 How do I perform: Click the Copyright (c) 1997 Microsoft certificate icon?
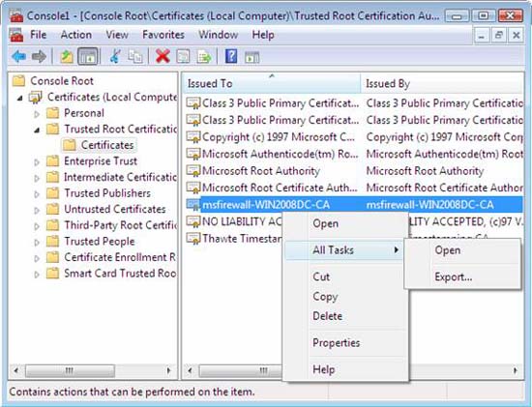pyautogui.click(x=193, y=137)
